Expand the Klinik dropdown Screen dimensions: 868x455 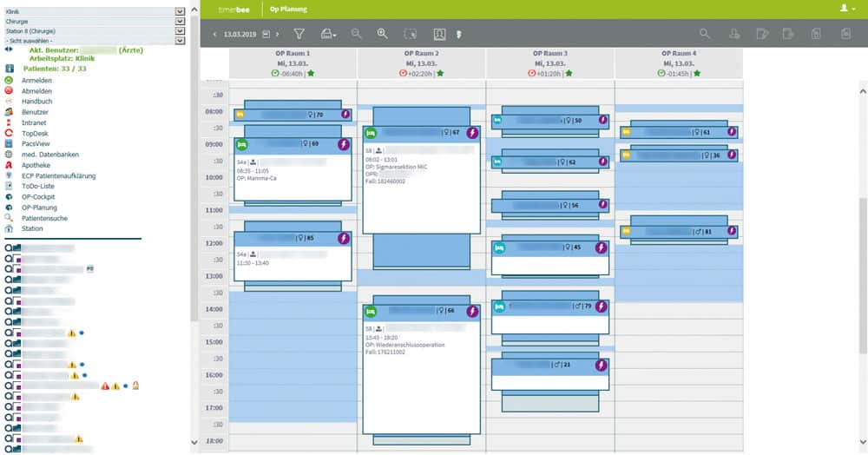[x=180, y=11]
